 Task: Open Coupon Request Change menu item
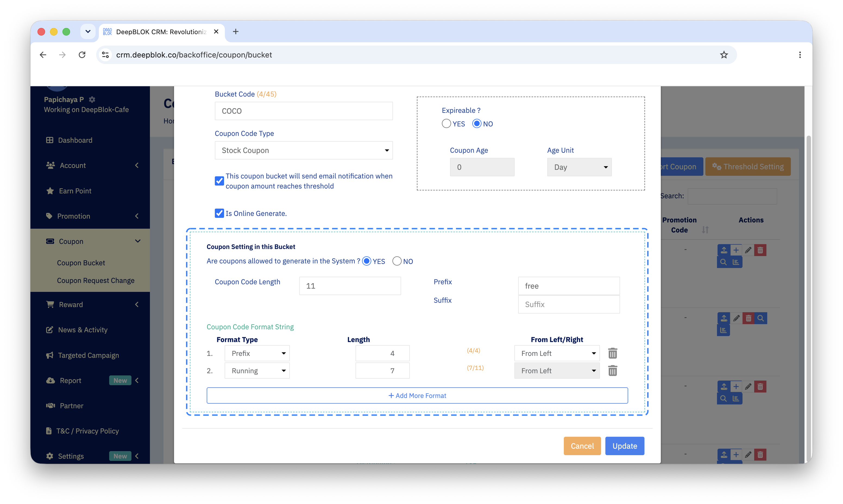[96, 280]
